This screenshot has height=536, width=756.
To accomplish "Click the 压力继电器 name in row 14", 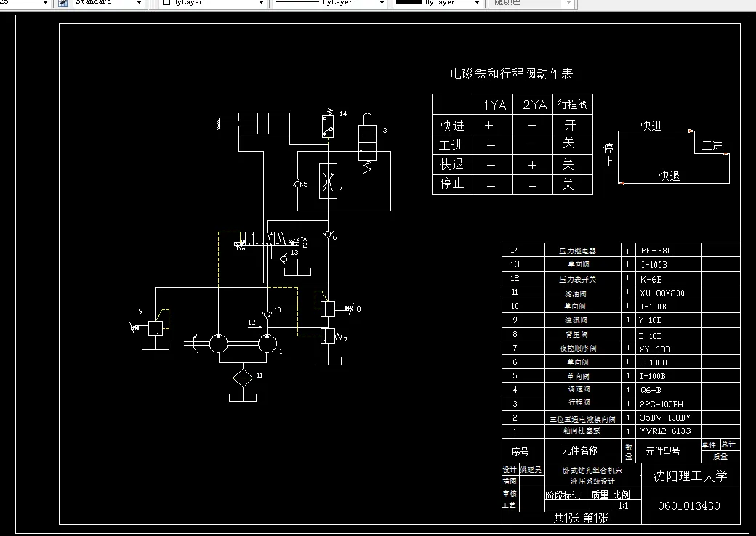I will click(x=578, y=251).
